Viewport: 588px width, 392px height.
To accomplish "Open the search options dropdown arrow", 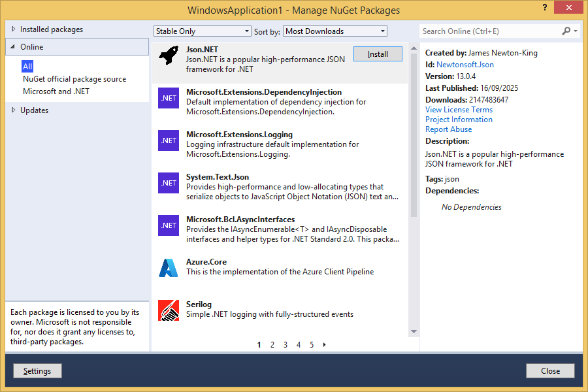I will (576, 31).
